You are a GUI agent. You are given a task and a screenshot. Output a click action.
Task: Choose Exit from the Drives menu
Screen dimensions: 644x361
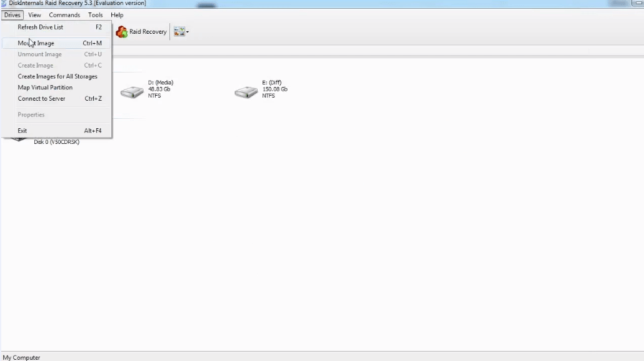pos(23,131)
